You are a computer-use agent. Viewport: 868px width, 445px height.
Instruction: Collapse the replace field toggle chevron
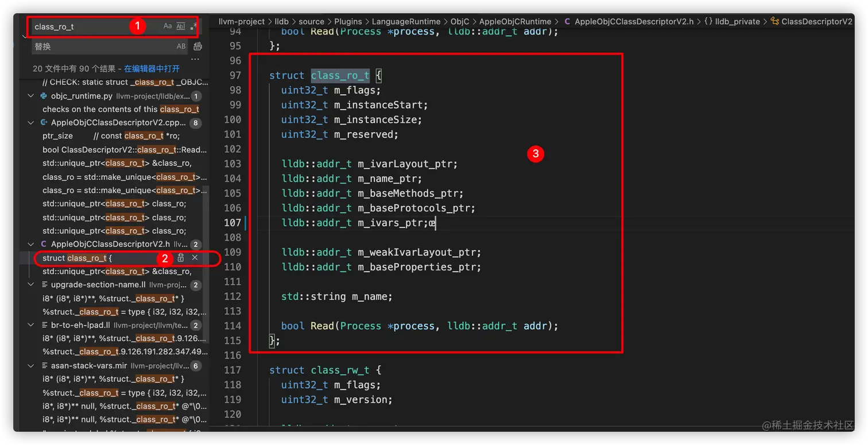click(x=24, y=36)
